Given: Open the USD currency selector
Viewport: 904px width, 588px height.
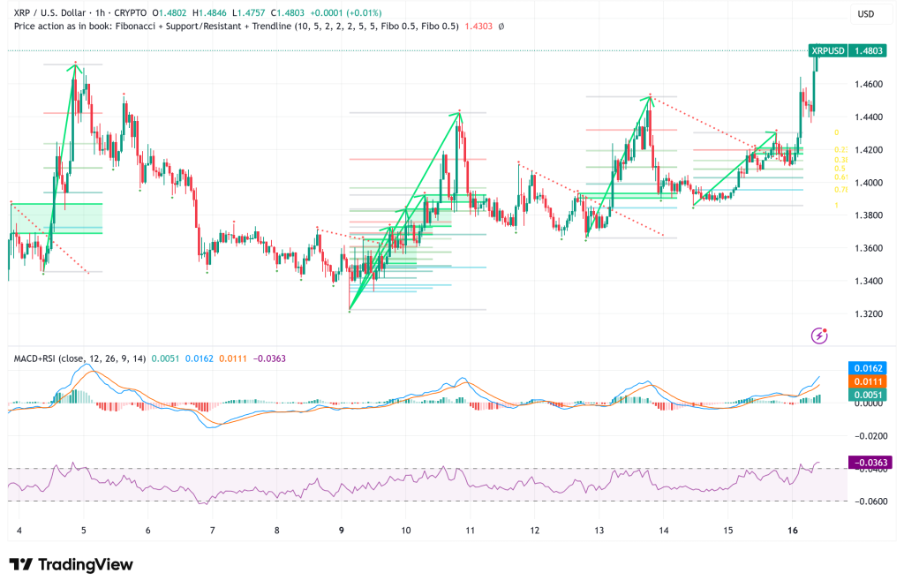Looking at the screenshot, I should [x=868, y=14].
